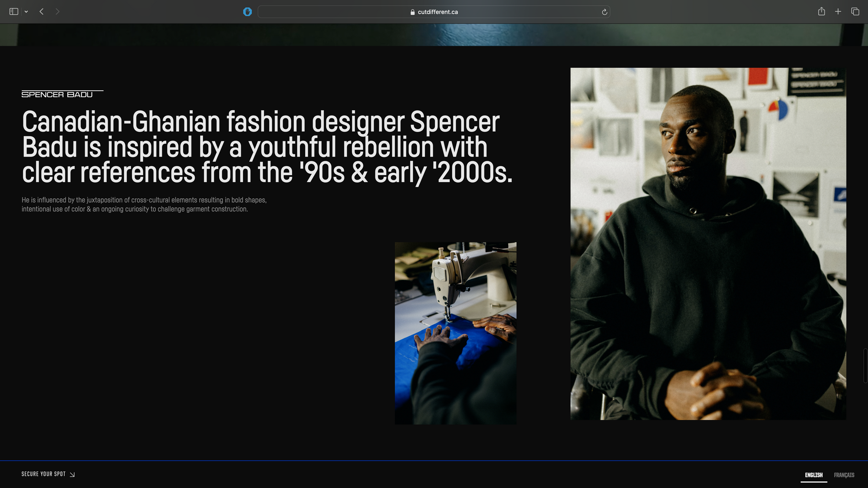Click the Spencer Badu logo heading
This screenshot has height=488, width=868.
point(57,95)
